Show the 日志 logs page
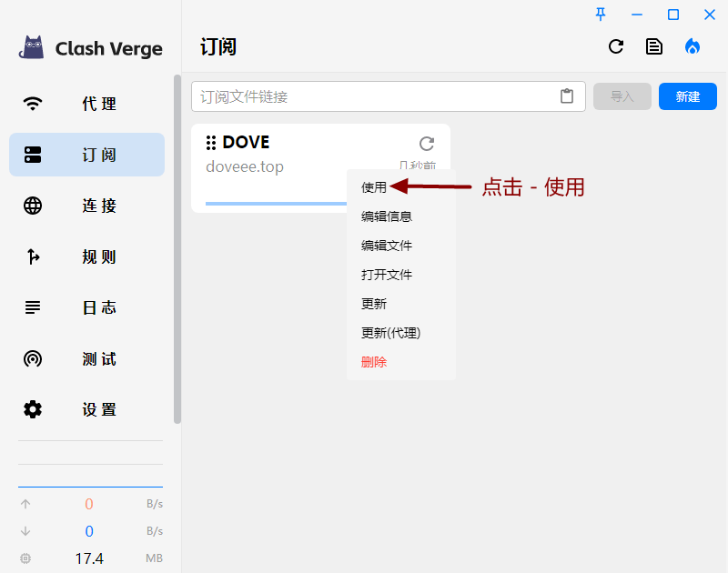The height and width of the screenshot is (573, 728). (86, 307)
